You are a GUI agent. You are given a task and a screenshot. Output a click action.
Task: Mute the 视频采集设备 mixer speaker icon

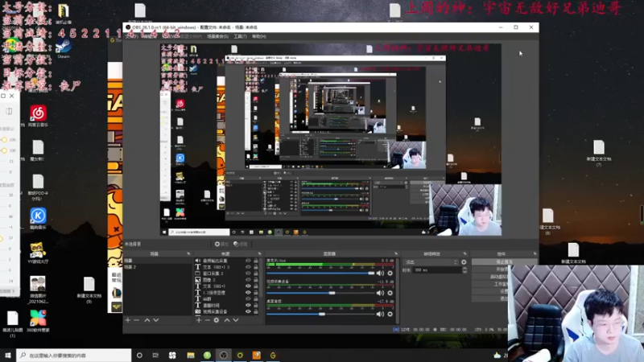pos(380,293)
